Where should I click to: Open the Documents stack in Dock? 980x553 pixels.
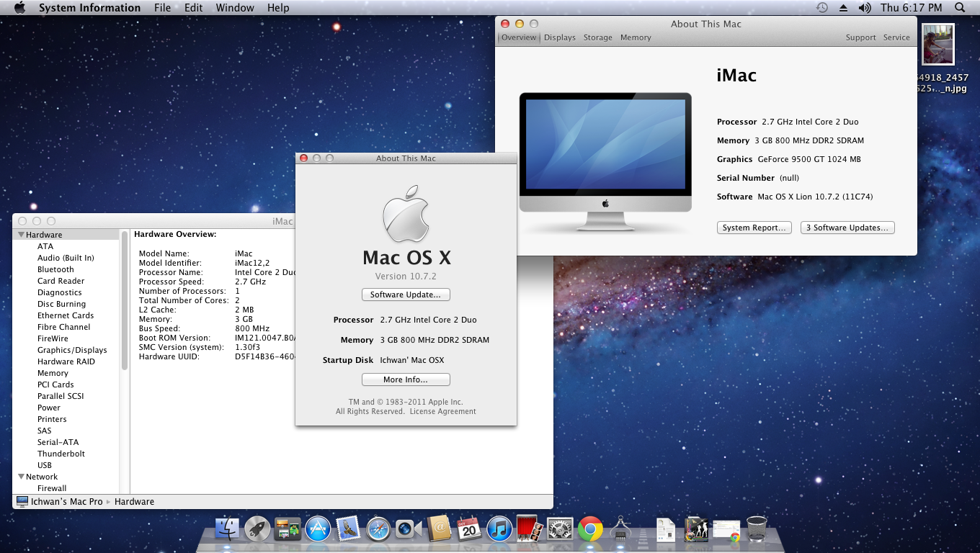click(x=665, y=530)
